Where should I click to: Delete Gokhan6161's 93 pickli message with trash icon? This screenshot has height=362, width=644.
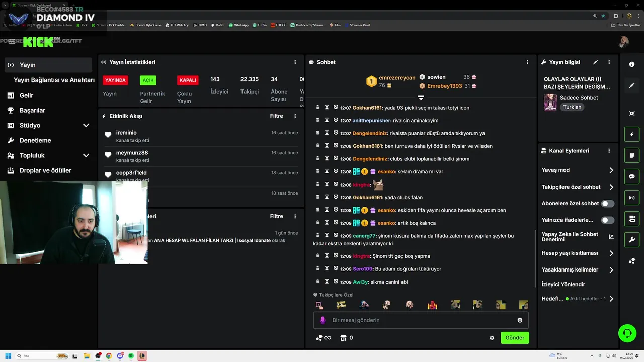point(317,107)
